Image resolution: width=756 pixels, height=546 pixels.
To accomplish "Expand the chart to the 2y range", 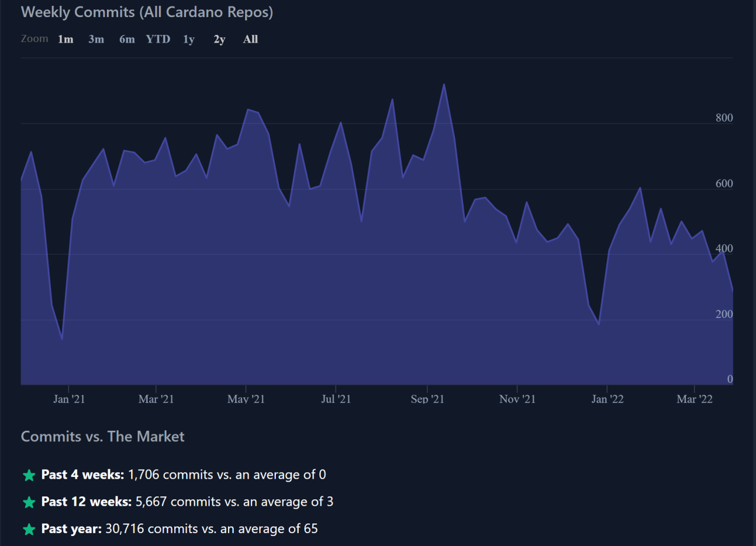I will [219, 39].
